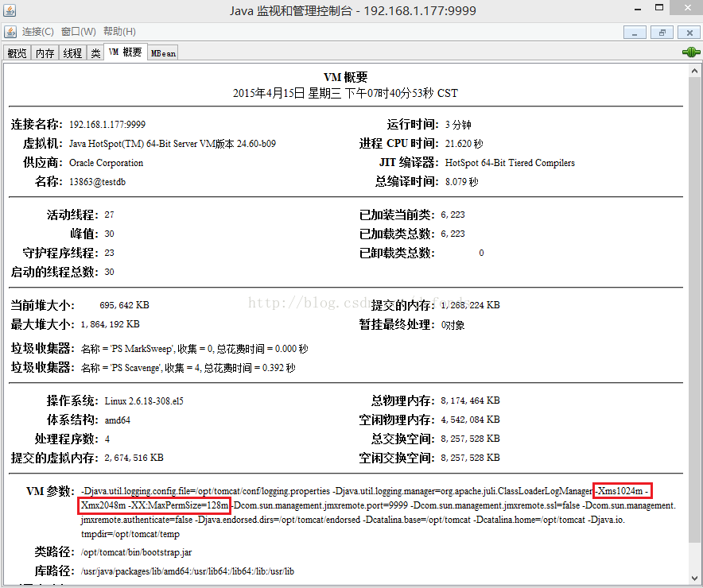Image resolution: width=703 pixels, height=588 pixels.
Task: Click the Java icon beside 连接 menu
Action: [x=10, y=32]
